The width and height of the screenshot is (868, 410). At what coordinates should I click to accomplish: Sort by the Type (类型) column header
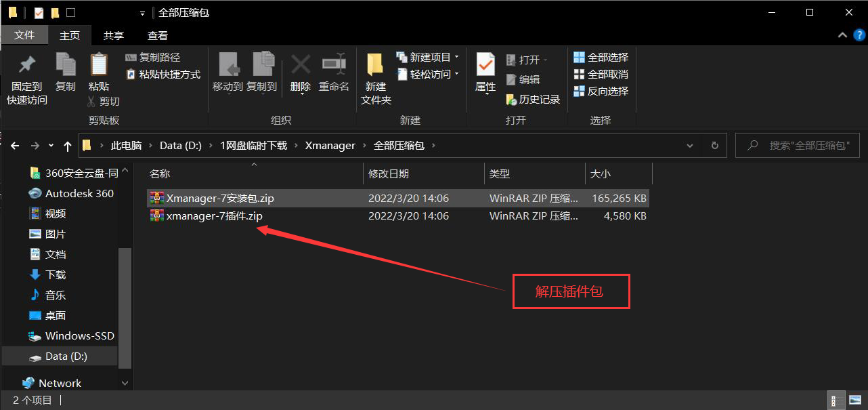535,174
